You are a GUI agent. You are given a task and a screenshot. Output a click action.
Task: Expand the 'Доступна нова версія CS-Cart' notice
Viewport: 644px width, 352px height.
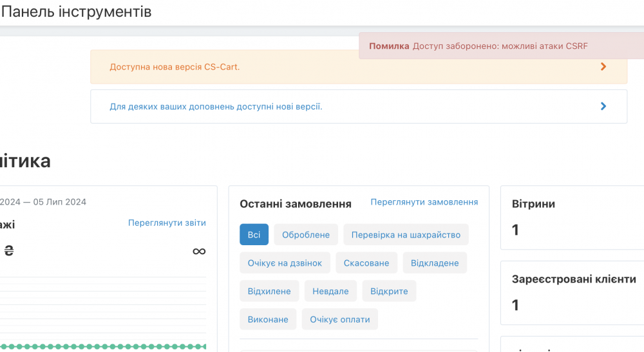175,67
